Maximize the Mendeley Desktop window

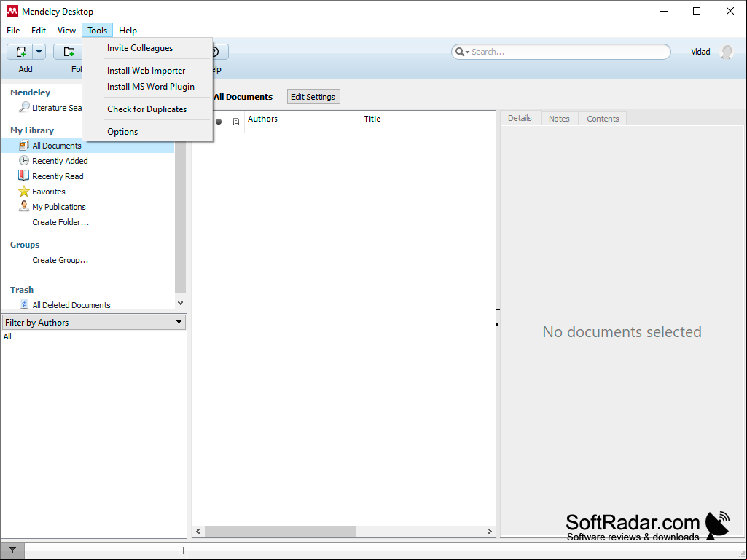click(x=697, y=12)
